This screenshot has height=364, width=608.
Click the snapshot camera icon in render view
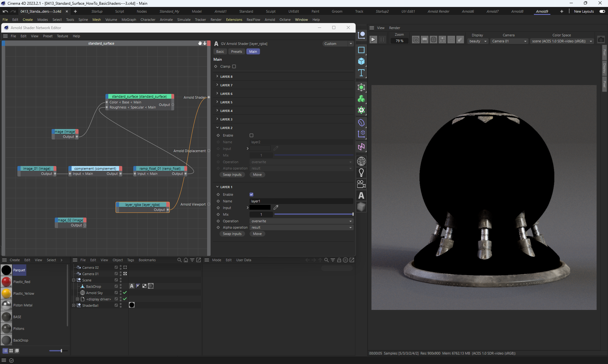click(601, 40)
